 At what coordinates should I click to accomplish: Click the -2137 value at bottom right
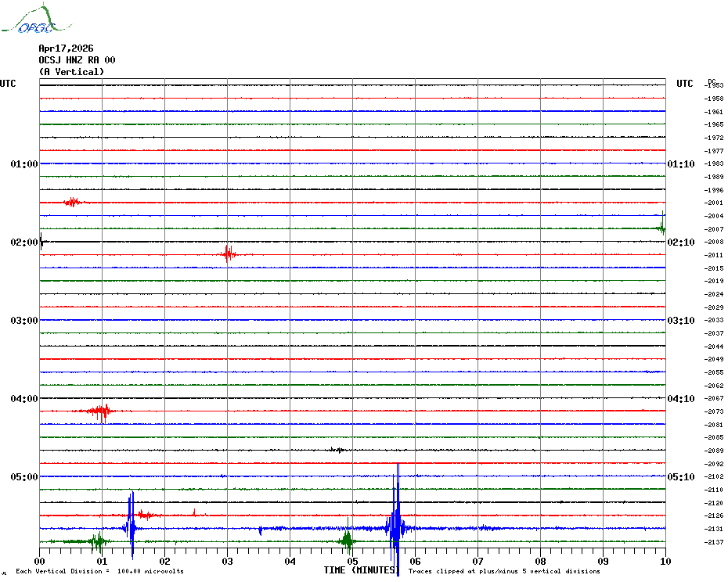pos(714,542)
